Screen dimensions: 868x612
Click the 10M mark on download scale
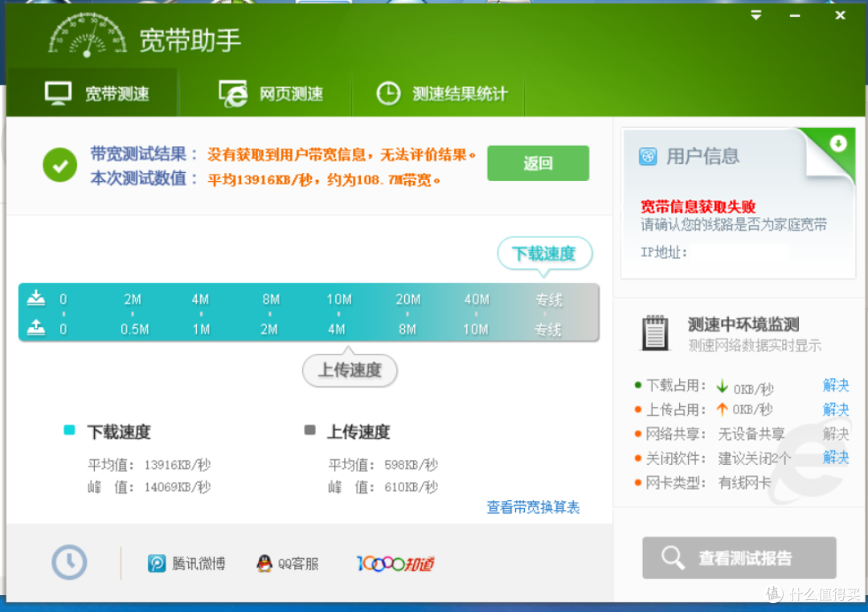339,300
